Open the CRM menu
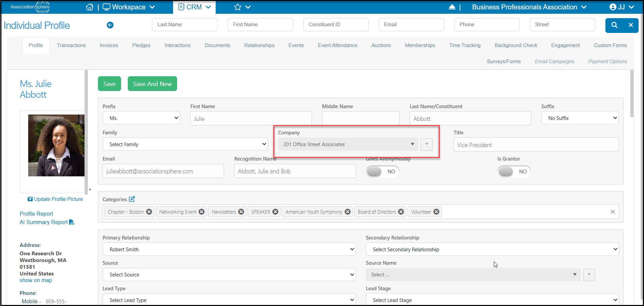The image size is (644, 306). point(195,7)
